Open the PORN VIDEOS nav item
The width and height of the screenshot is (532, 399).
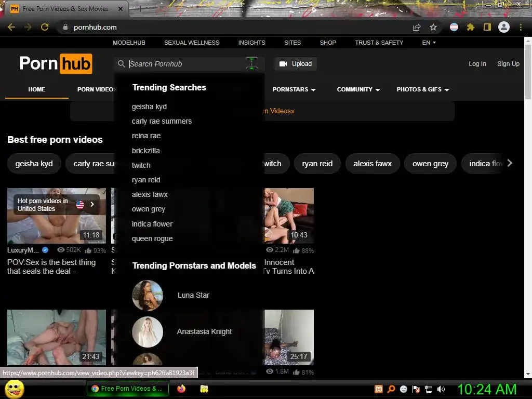[x=97, y=89]
